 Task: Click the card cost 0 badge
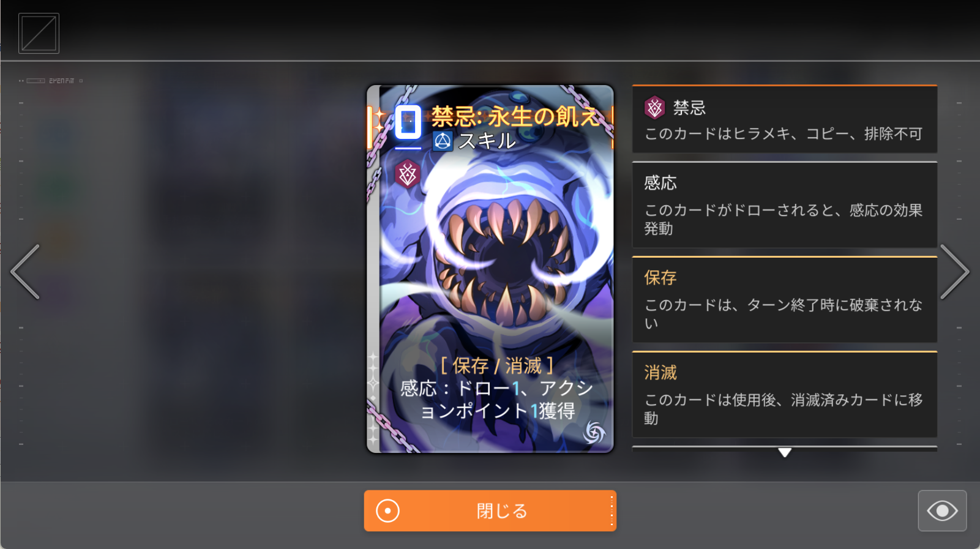point(408,122)
